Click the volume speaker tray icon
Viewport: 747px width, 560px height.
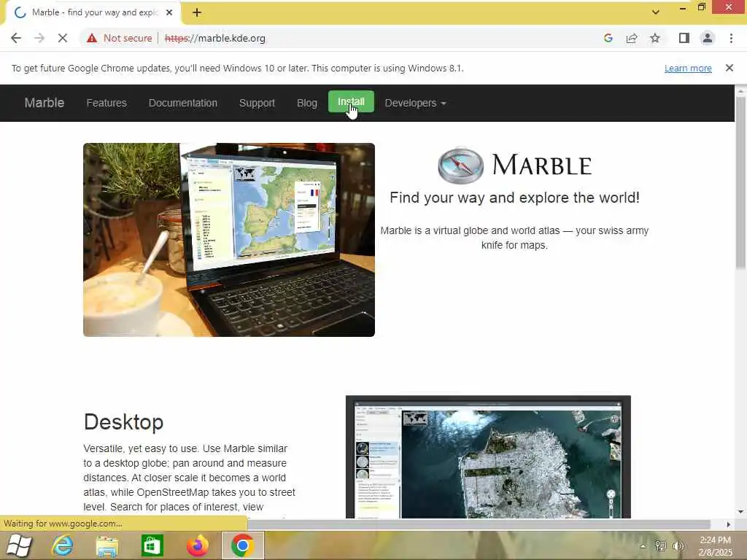pyautogui.click(x=678, y=546)
